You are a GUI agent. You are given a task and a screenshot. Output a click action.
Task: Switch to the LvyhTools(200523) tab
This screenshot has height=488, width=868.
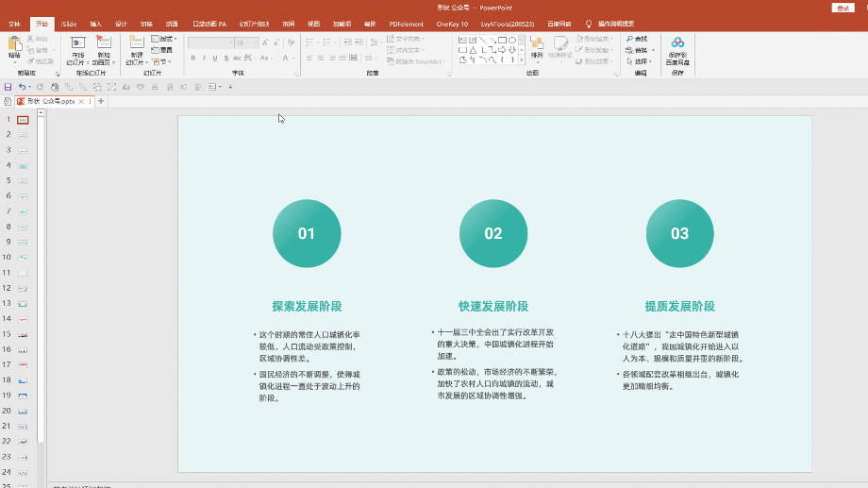click(x=507, y=24)
